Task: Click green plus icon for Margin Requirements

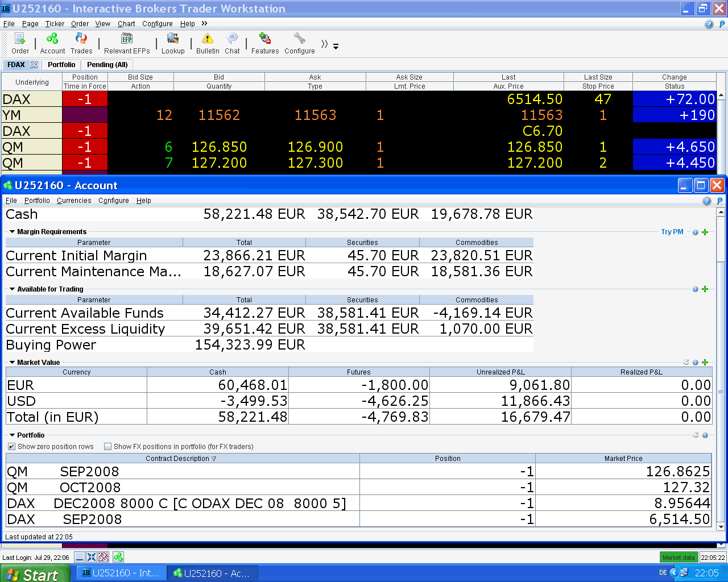Action: click(x=705, y=232)
